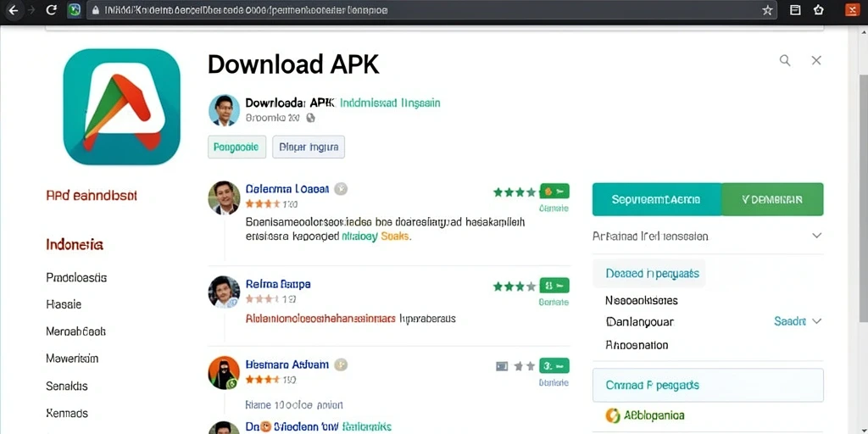Click the large teal app logo
The width and height of the screenshot is (868, 434).
122,107
